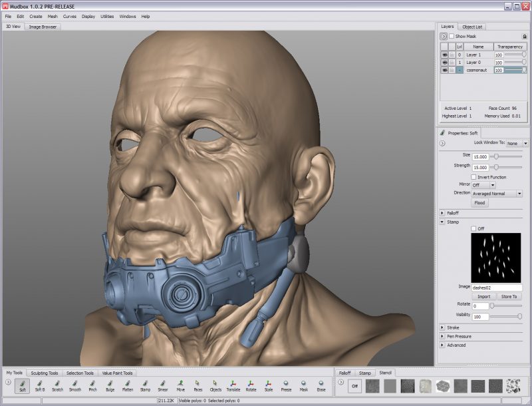Adjust the Strength slider
The image size is (532, 406).
pyautogui.click(x=495, y=167)
